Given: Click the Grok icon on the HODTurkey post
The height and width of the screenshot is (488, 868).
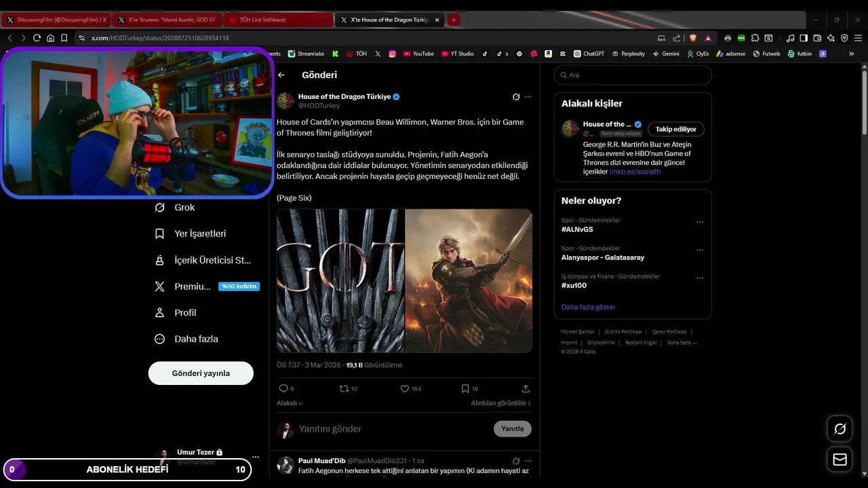Looking at the screenshot, I should coord(516,97).
